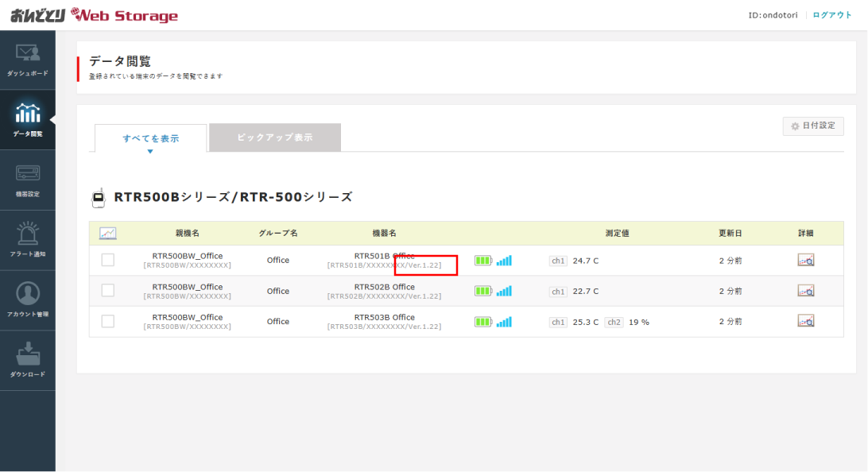The width and height of the screenshot is (868, 472).
Task: Click the RTR500Bシリーズ/RTR-500シリーズ section heading
Action: point(233,197)
